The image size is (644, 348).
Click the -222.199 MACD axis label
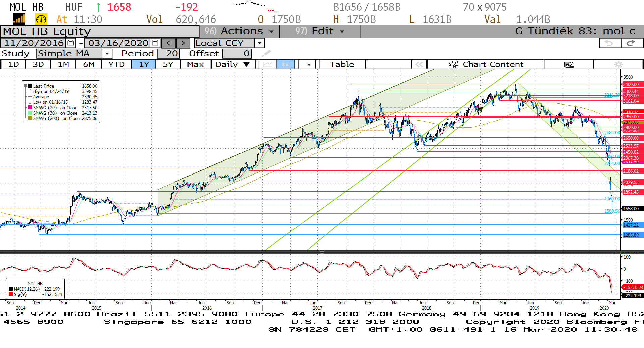[633, 296]
